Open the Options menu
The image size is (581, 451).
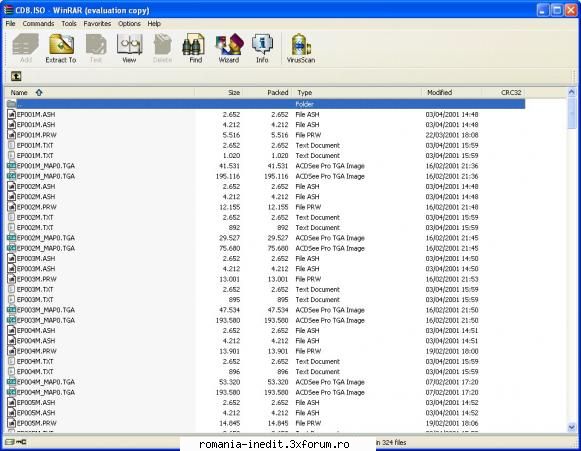tap(129, 23)
